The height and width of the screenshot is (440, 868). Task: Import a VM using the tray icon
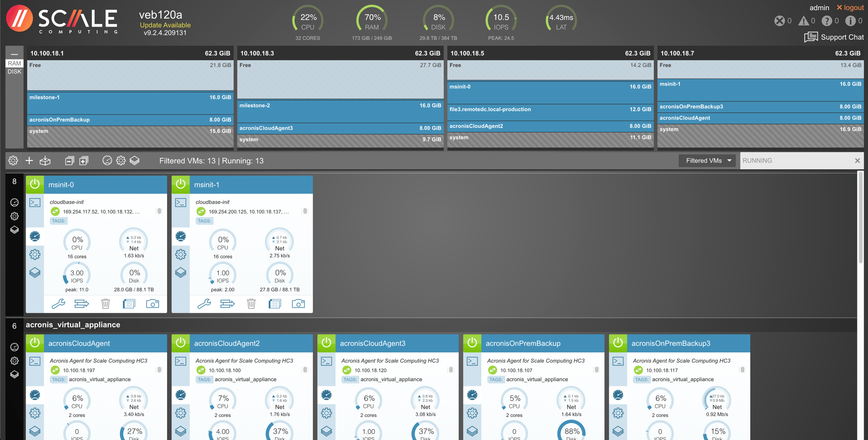click(x=45, y=161)
